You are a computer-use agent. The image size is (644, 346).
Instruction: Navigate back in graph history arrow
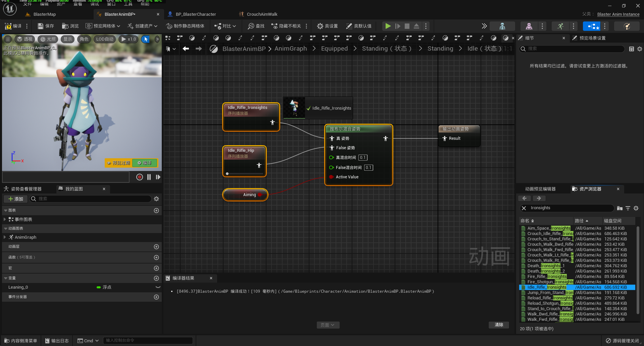click(186, 49)
